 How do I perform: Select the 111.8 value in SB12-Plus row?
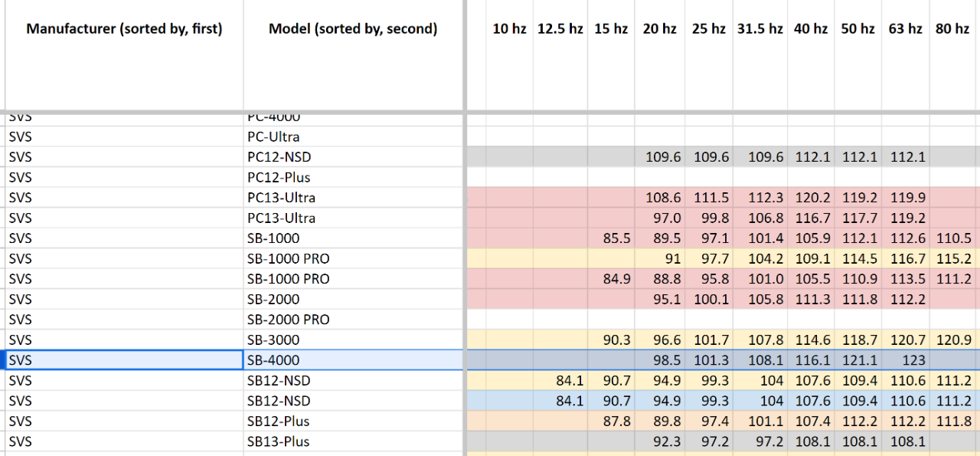point(953,421)
